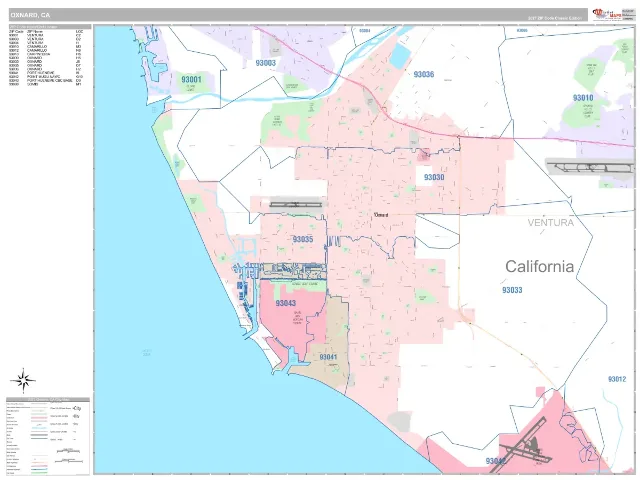This screenshot has height=480, width=640.
Task: Click the 'SOMIS' index row
Action: click(45, 84)
